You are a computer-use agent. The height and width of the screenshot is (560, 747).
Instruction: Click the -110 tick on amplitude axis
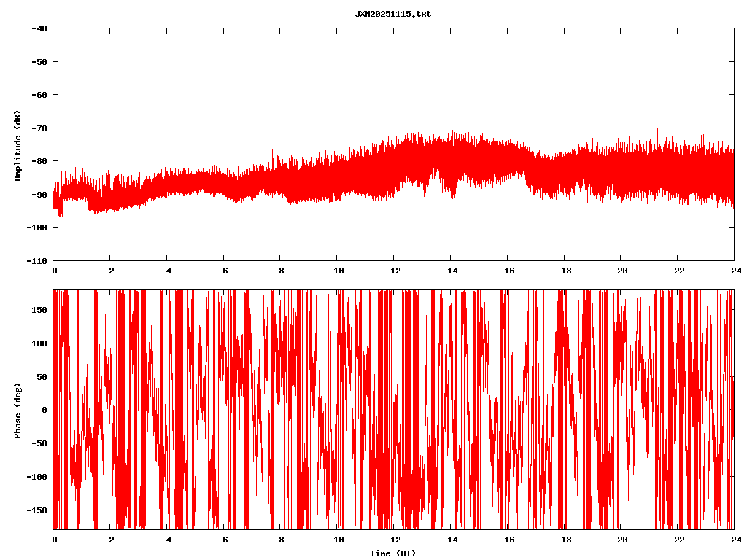click(37, 260)
